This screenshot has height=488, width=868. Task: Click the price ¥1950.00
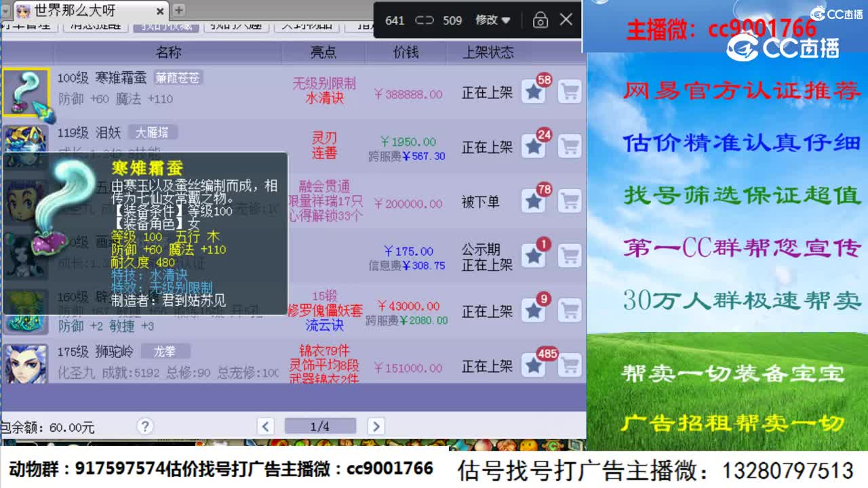(x=408, y=142)
